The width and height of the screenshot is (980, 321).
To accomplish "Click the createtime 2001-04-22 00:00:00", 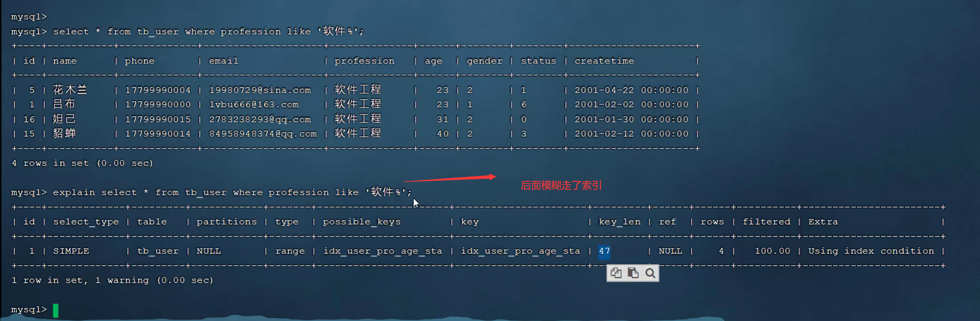I will (631, 90).
